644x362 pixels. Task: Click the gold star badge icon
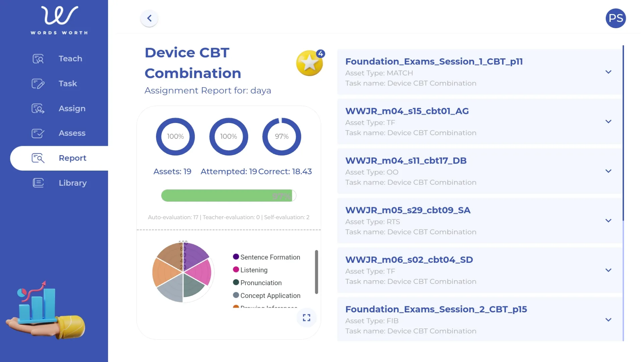310,63
